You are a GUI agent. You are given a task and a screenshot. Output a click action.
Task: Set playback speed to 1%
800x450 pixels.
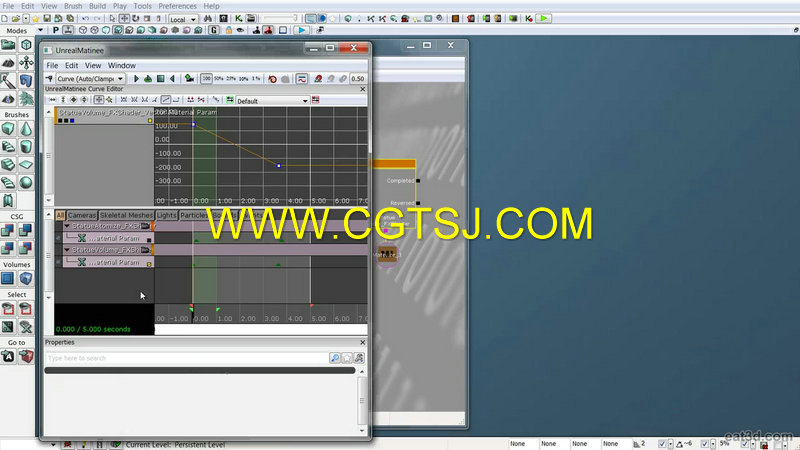[256, 79]
